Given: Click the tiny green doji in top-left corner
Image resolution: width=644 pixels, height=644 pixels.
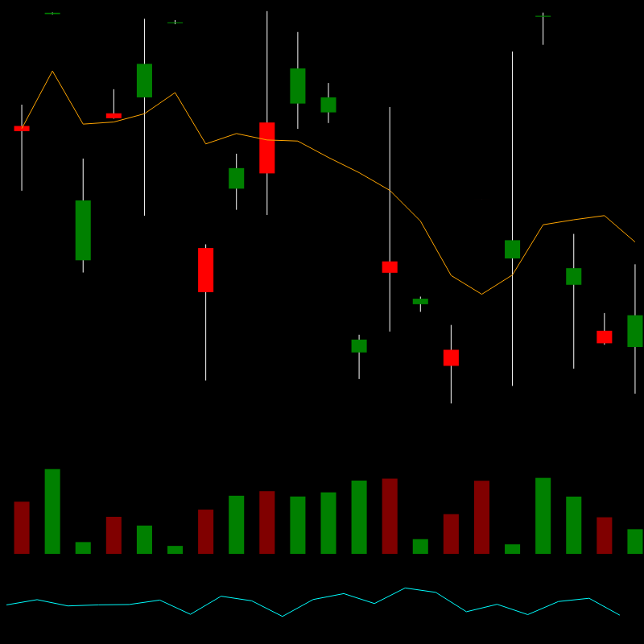Looking at the screenshot, I should coord(52,13).
